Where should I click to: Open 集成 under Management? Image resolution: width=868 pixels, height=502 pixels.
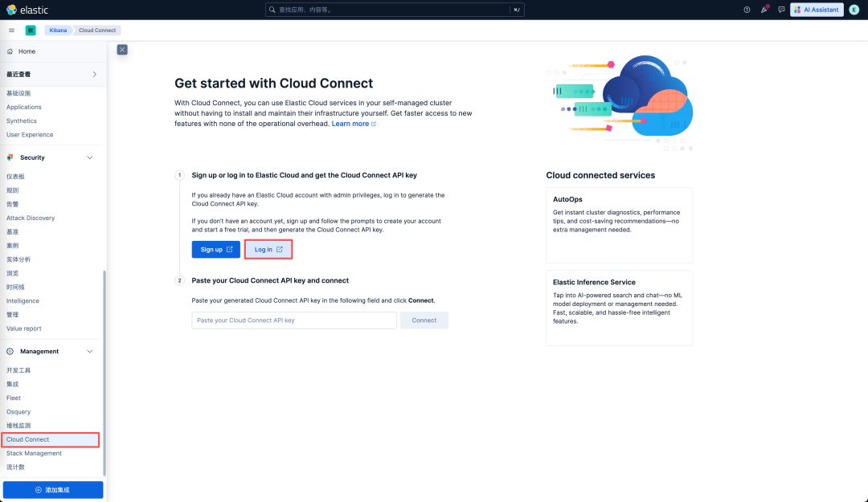12,384
